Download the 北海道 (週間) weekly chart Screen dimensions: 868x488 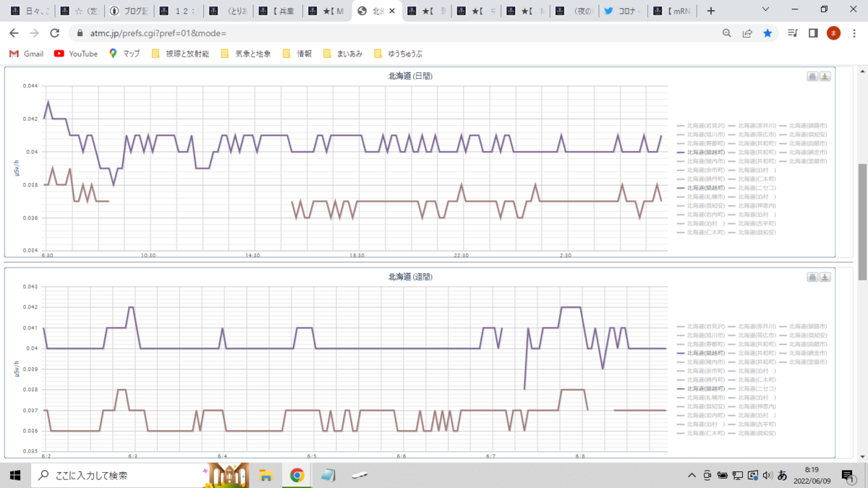point(825,278)
